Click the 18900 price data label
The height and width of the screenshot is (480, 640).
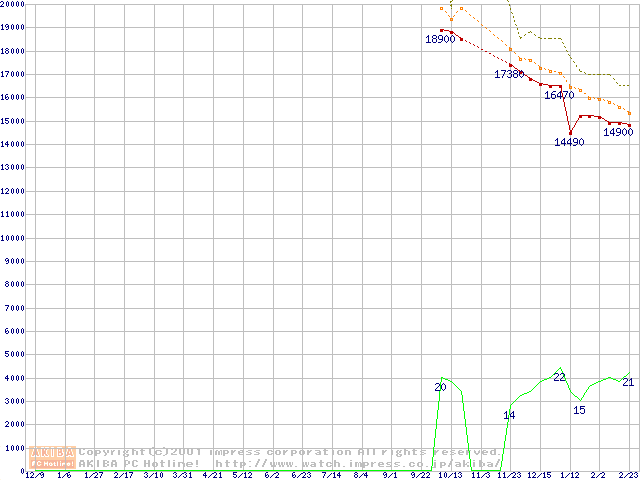point(440,40)
